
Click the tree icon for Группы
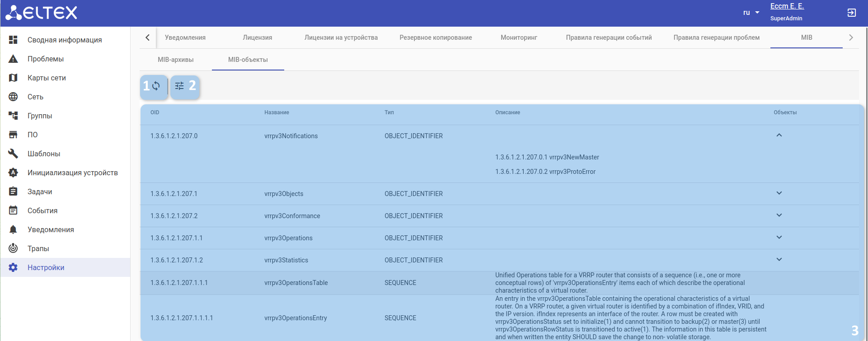pyautogui.click(x=13, y=116)
